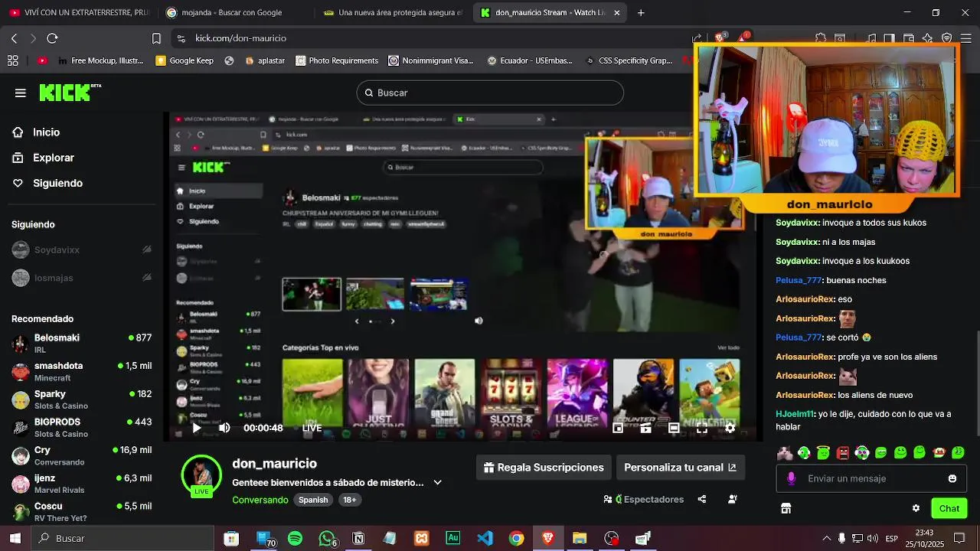Click the Buscar search field on Kick
The height and width of the screenshot is (551, 980).
pyautogui.click(x=490, y=93)
